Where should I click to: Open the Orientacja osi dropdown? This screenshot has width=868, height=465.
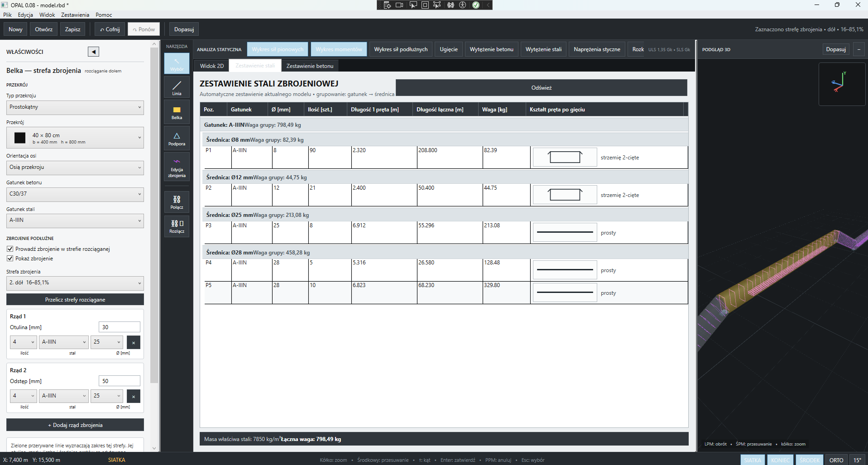75,168
